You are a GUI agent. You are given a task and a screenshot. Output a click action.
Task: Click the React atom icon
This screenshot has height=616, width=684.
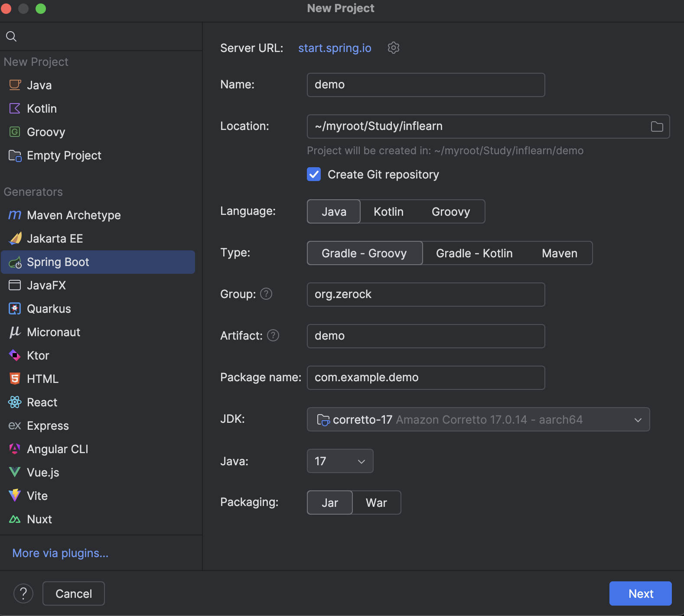click(15, 402)
